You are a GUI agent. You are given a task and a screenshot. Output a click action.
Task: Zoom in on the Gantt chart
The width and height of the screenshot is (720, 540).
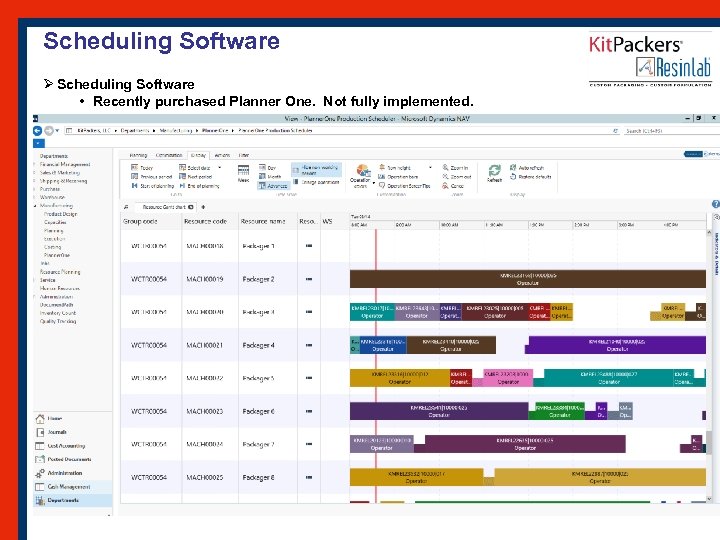pyautogui.click(x=455, y=168)
